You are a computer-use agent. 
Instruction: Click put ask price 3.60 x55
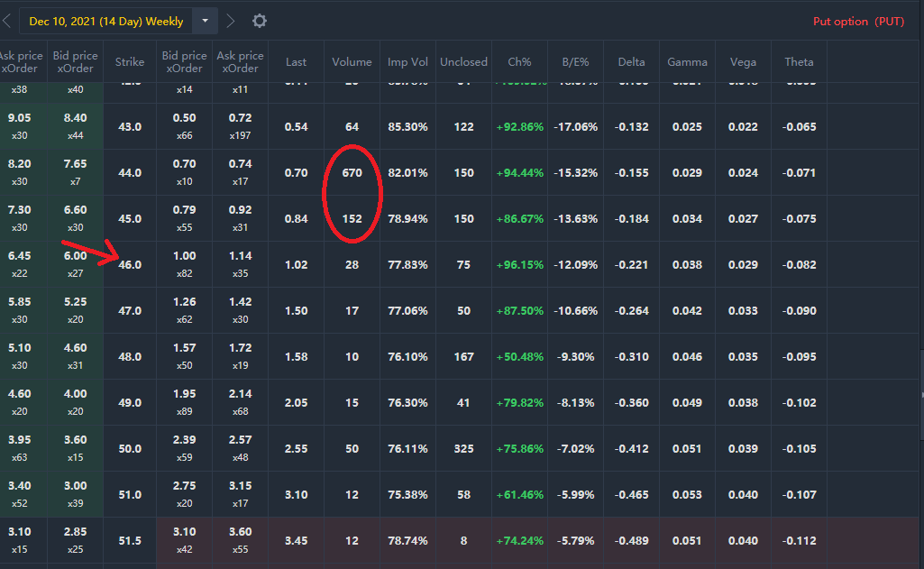(241, 541)
